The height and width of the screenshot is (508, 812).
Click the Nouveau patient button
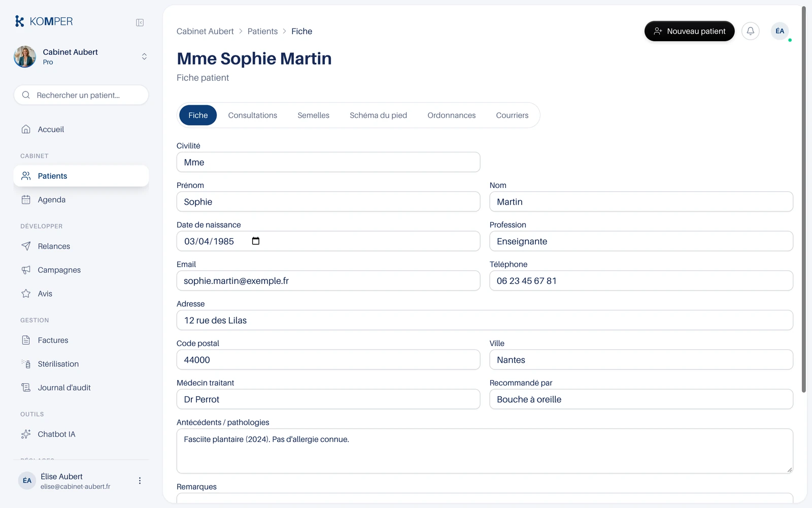pyautogui.click(x=689, y=31)
